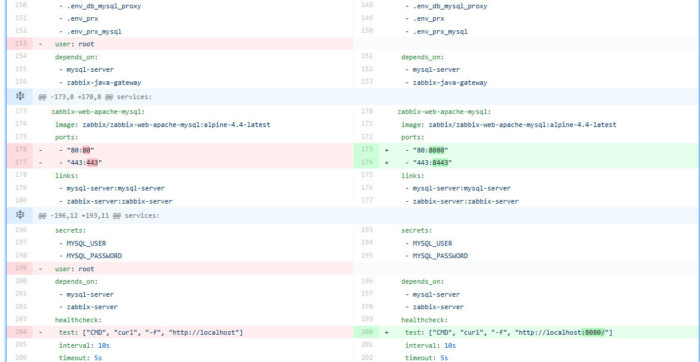Select the removed '"443:443"' port line
Image resolution: width=700 pixels, height=362 pixels.
click(x=180, y=162)
